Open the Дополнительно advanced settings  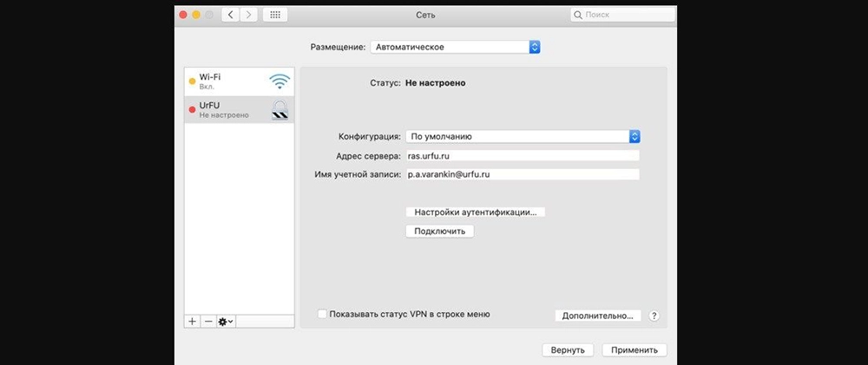point(598,316)
